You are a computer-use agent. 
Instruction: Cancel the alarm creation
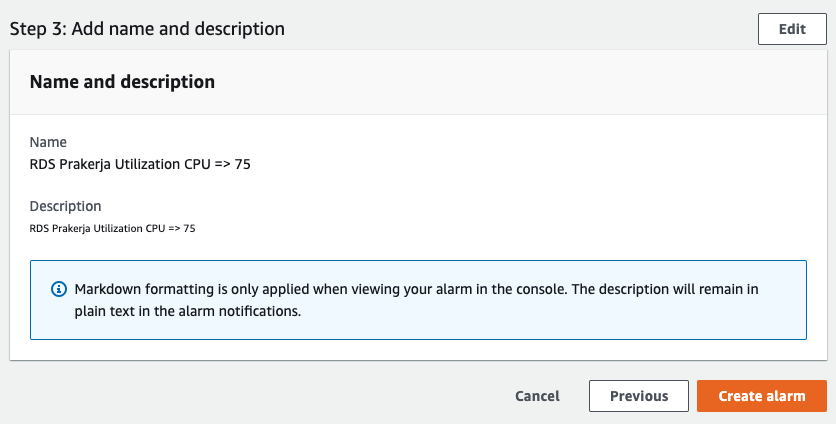click(537, 396)
